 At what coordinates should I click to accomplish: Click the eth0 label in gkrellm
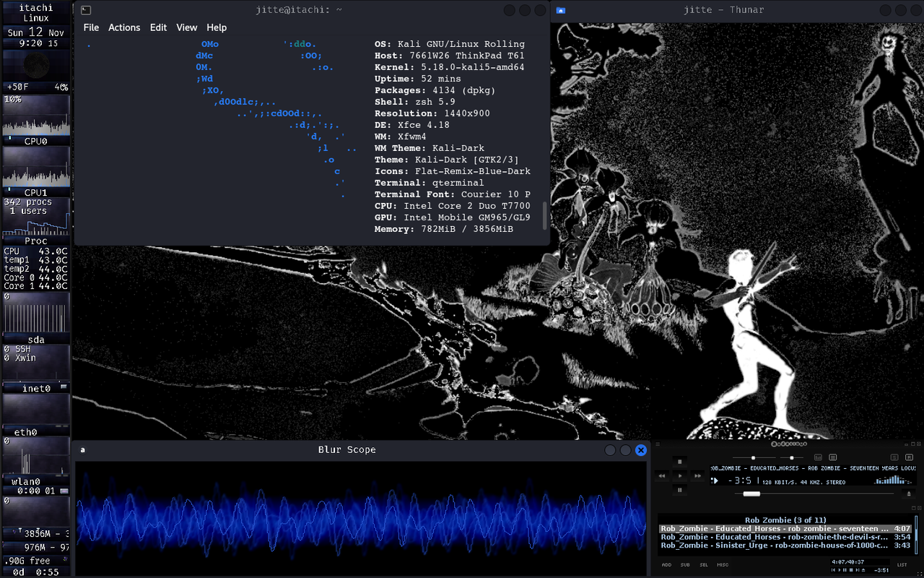[x=25, y=432]
